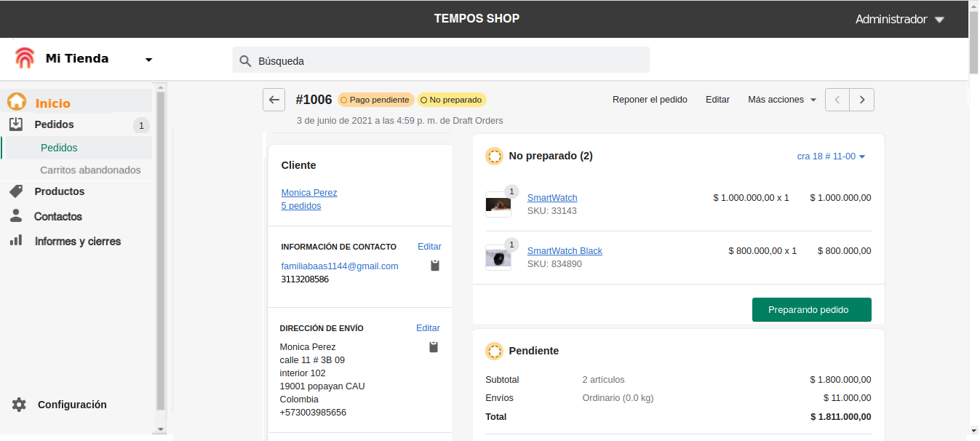This screenshot has width=980, height=441.
Task: Click the Productos tag icon
Action: pyautogui.click(x=16, y=191)
